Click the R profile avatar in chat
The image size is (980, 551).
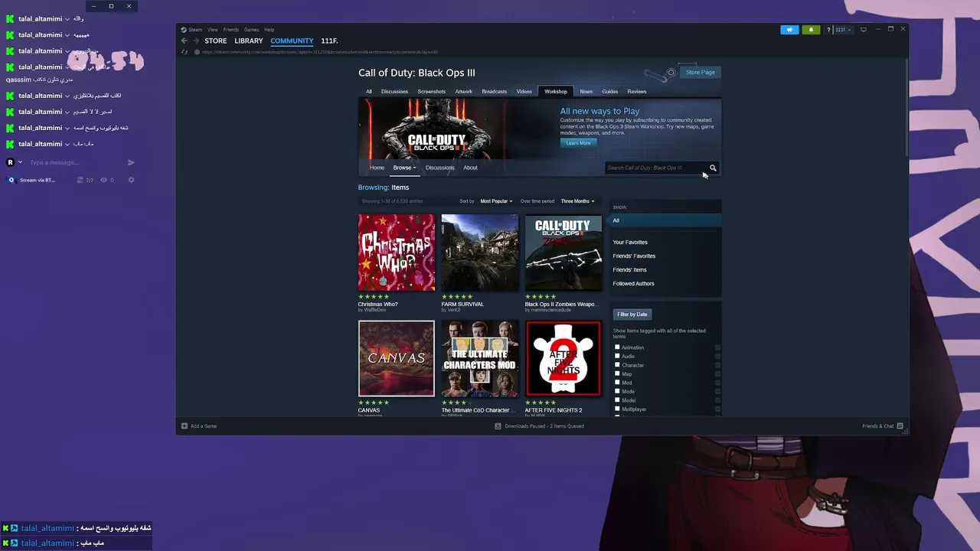pos(10,162)
